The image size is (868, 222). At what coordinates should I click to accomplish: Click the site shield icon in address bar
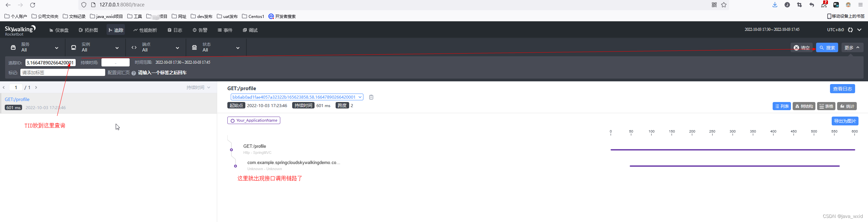click(84, 5)
